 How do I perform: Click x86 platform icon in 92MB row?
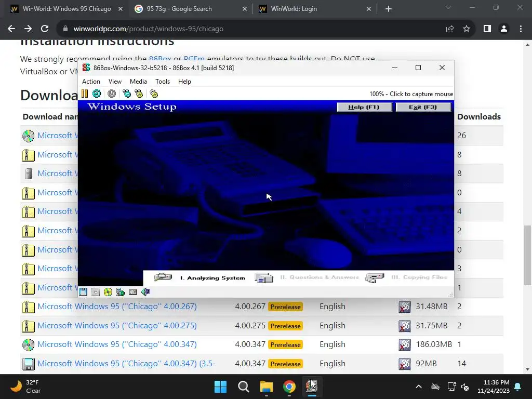point(404,364)
